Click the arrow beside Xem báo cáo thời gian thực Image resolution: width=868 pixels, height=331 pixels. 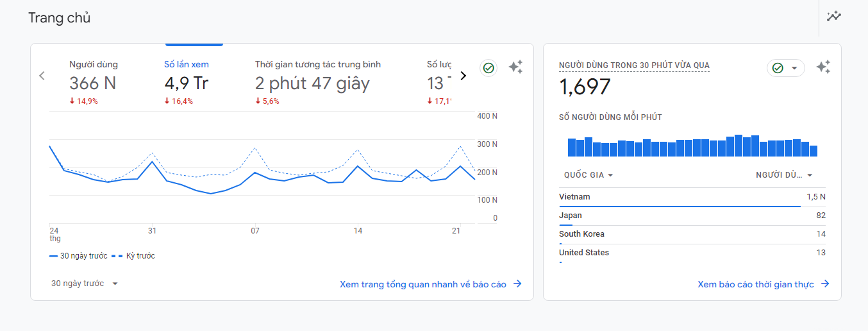tap(826, 284)
